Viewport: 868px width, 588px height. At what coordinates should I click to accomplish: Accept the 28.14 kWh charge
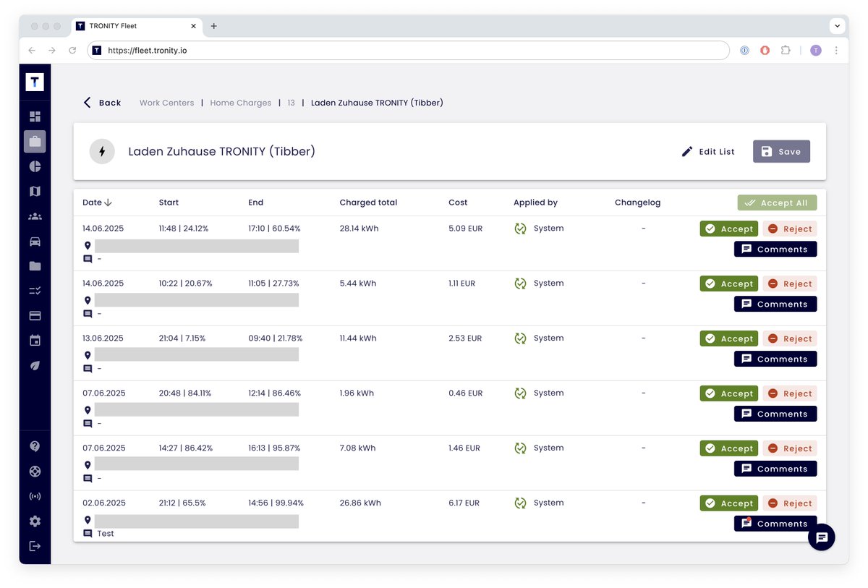tap(728, 229)
